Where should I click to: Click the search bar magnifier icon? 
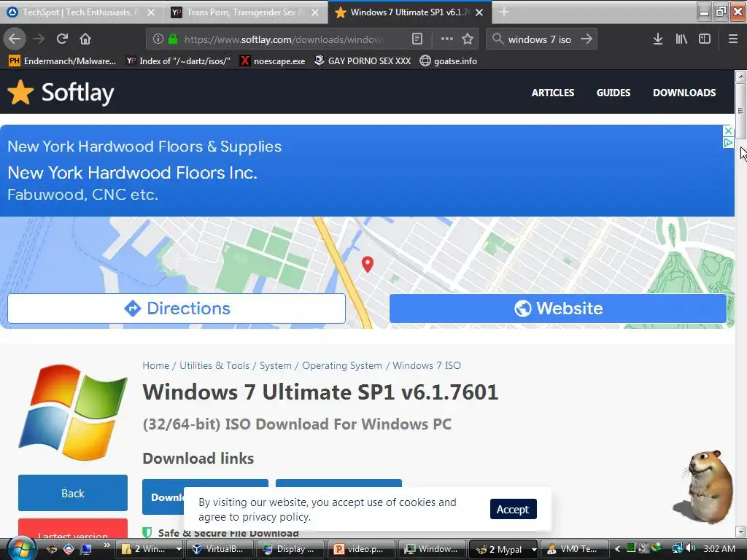[x=498, y=39]
